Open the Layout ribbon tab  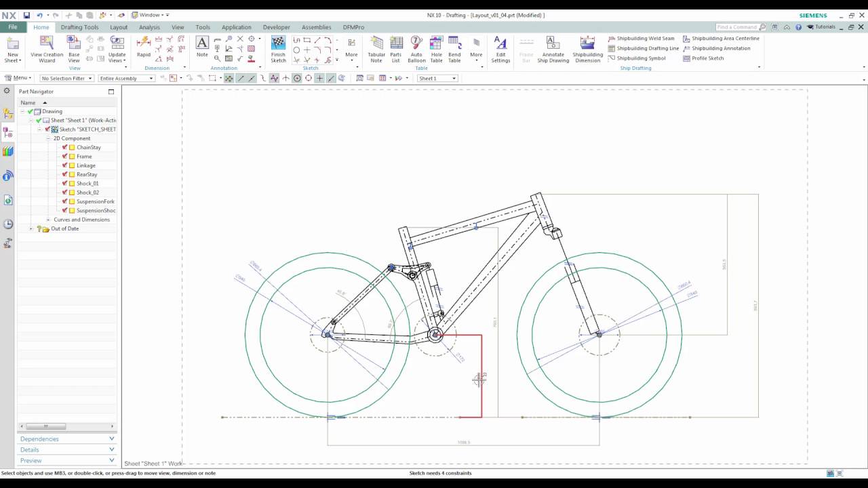click(x=119, y=27)
